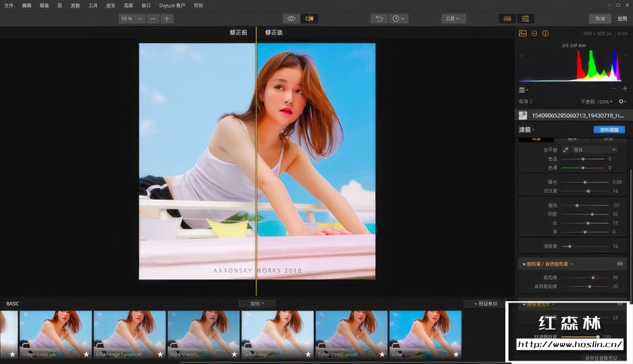
Task: Open the 窗口 Window menu
Action: pyautogui.click(x=146, y=5)
